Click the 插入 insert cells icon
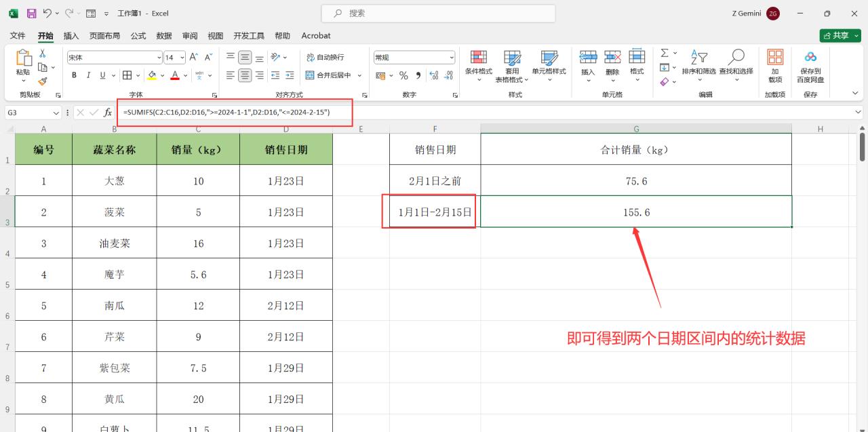 point(588,57)
